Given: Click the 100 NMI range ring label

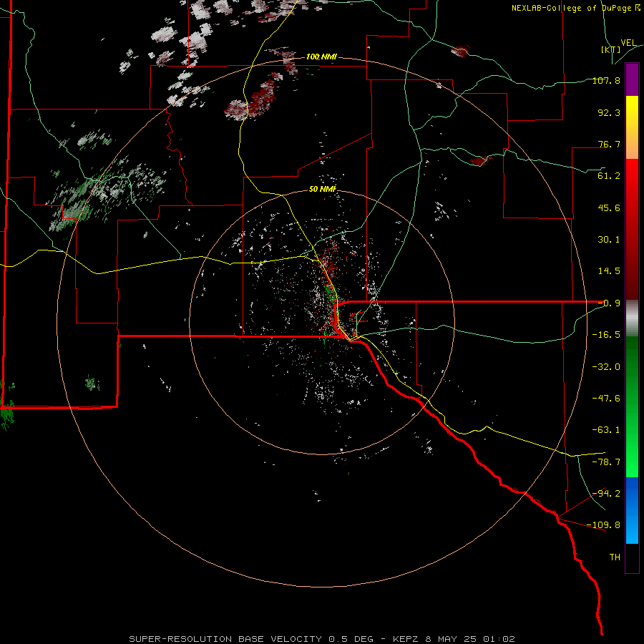Looking at the screenshot, I should tap(321, 57).
